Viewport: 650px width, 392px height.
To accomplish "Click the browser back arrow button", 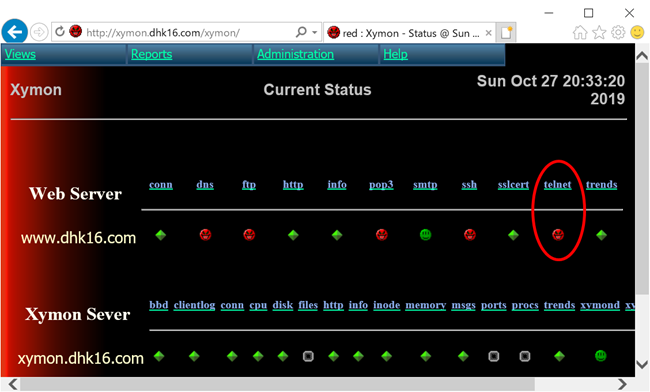I will [x=15, y=32].
